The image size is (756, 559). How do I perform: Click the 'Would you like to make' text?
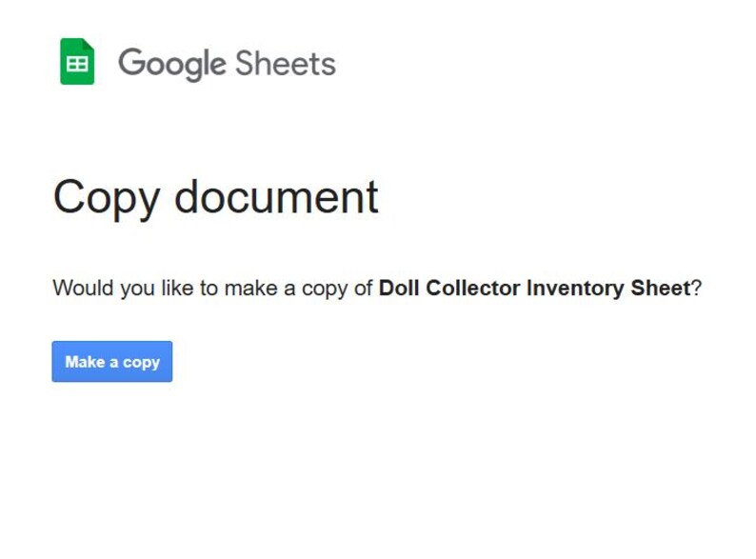click(x=167, y=288)
